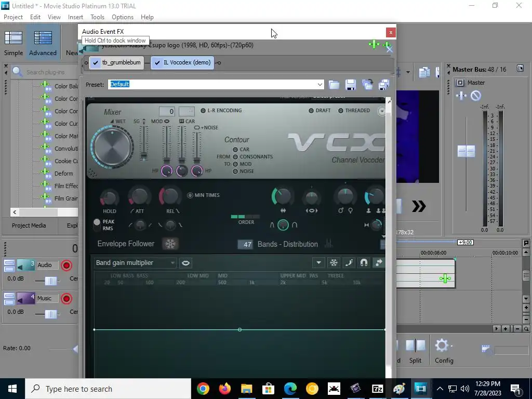Toggle MIN TIMES option
Image resolution: width=532 pixels, height=399 pixels.
pyautogui.click(x=190, y=195)
